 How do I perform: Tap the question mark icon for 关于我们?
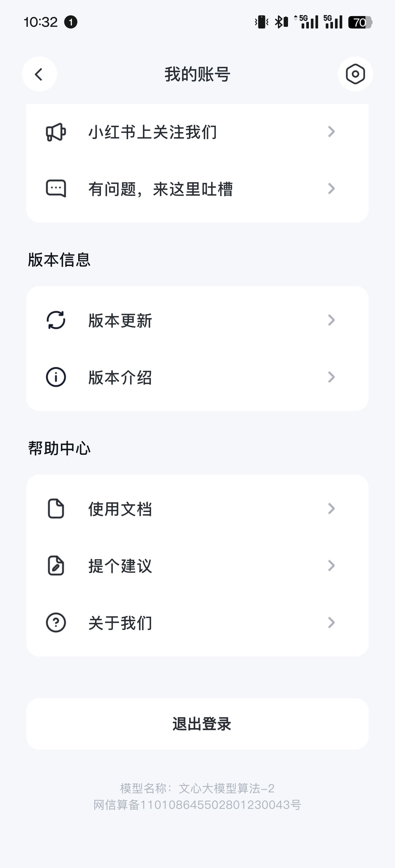coord(56,622)
